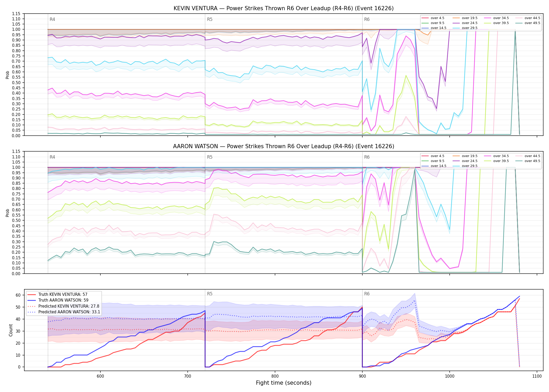Click the 1100 tick on the time axis

coord(537,376)
